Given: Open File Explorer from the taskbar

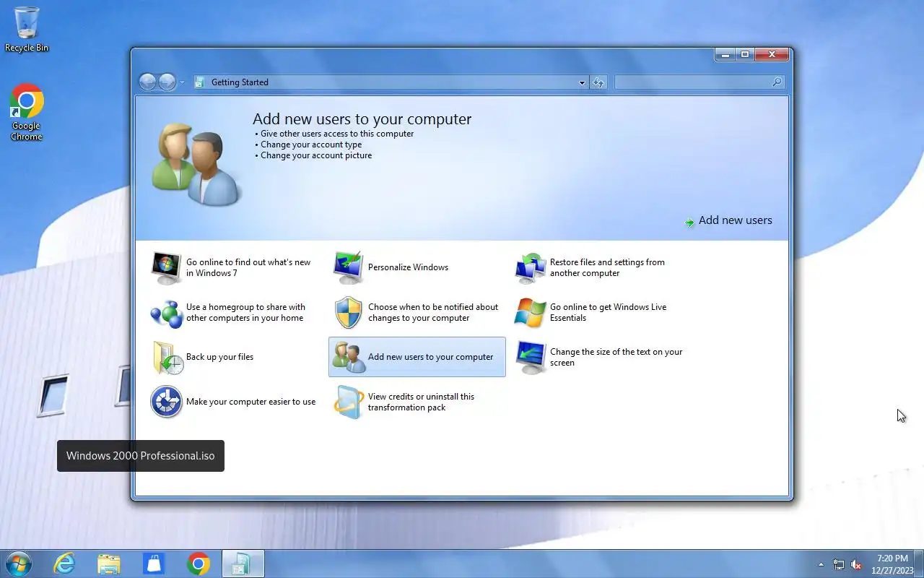Looking at the screenshot, I should (x=109, y=564).
